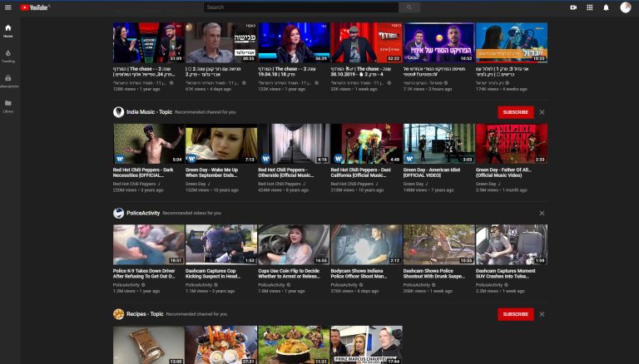Image resolution: width=639 pixels, height=364 pixels.
Task: Play American Idiot video thumbnail
Action: (439, 144)
